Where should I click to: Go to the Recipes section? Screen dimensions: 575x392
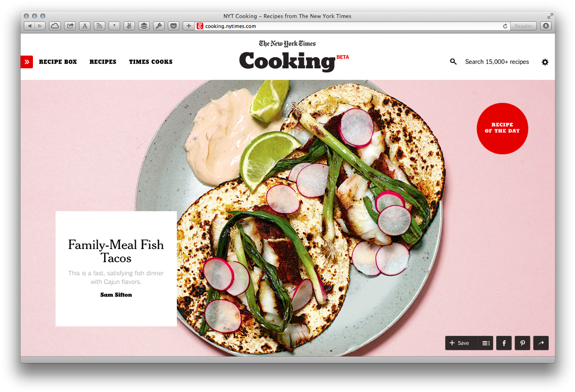pyautogui.click(x=103, y=62)
